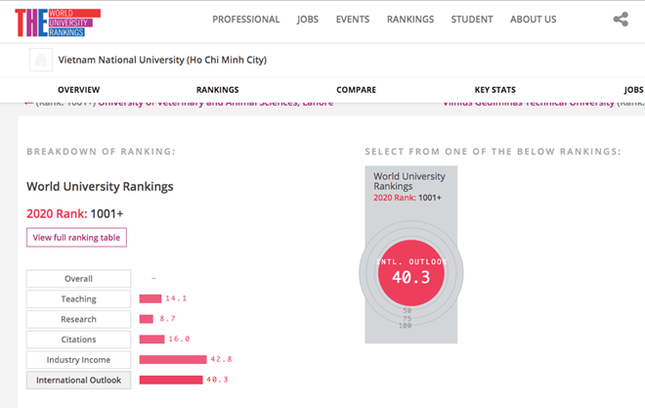
Task: Select the International Outlook score category
Action: [79, 380]
